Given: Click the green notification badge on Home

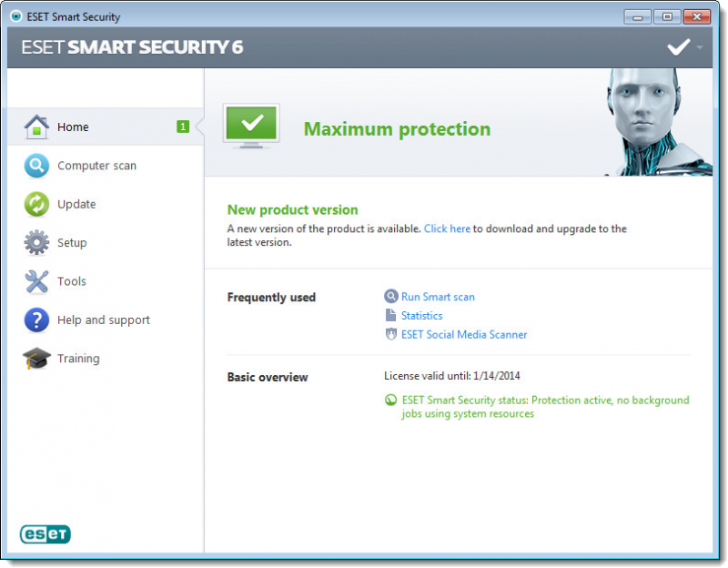Looking at the screenshot, I should pyautogui.click(x=183, y=127).
